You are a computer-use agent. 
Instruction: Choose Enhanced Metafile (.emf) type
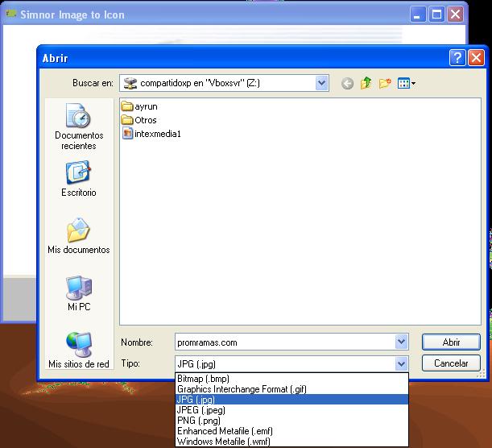pyautogui.click(x=291, y=431)
